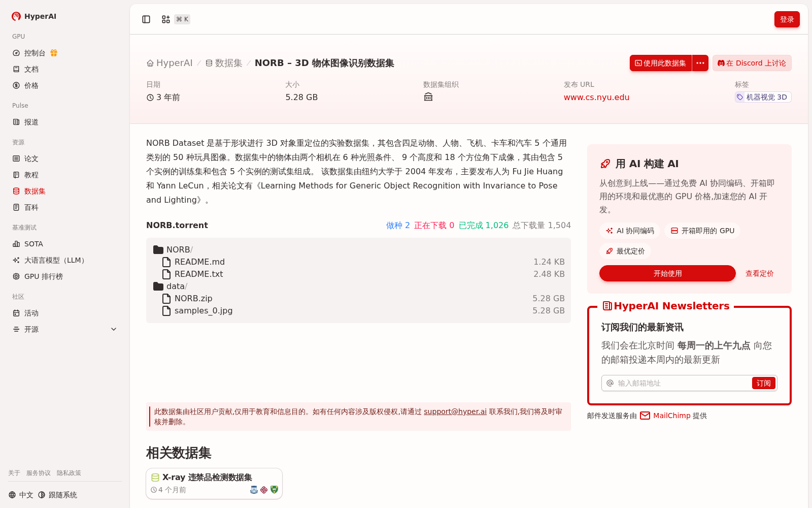Click HyperAI breadcrumb home link
The height and width of the screenshot is (508, 812).
[170, 63]
